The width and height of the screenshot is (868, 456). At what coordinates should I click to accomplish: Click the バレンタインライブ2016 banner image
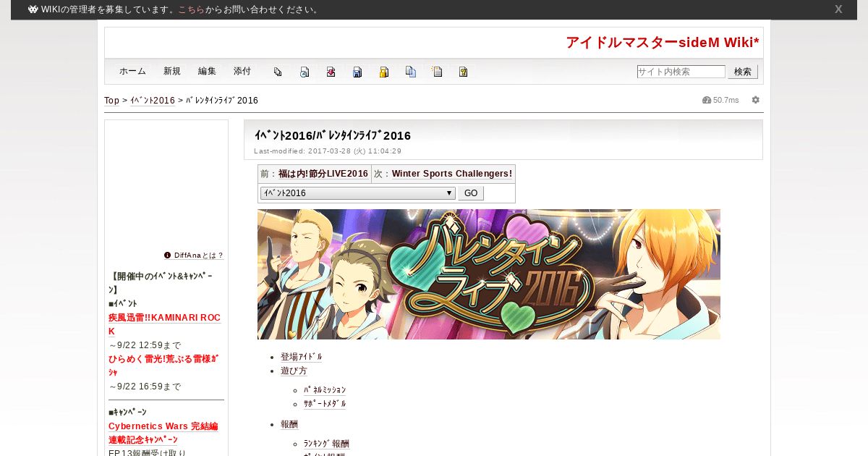coord(489,274)
